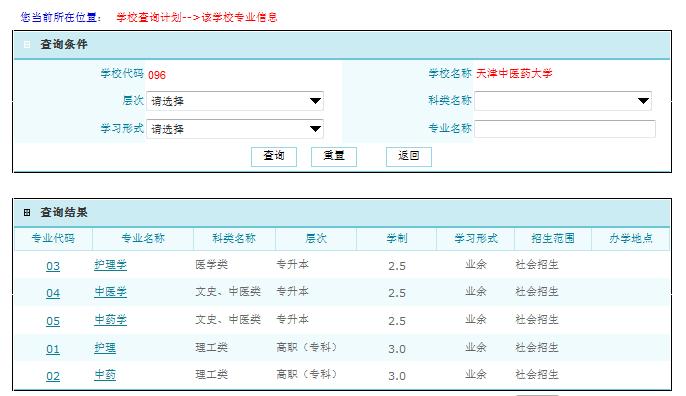The width and height of the screenshot is (686, 396).
Task: Open the 护理学 major link
Action: [x=110, y=265]
